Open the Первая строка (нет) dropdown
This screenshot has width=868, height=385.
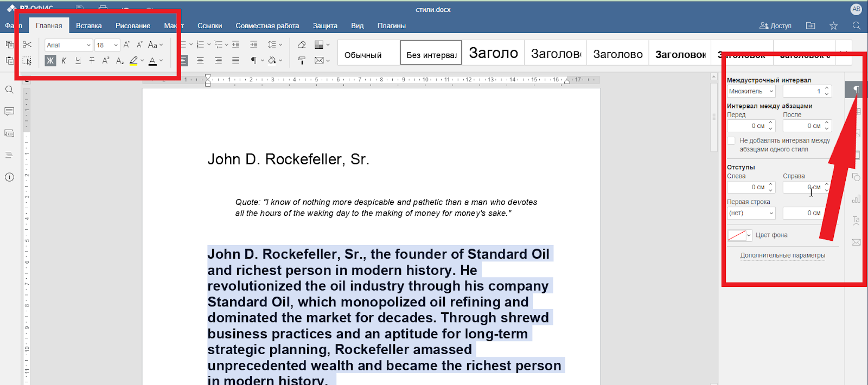pyautogui.click(x=751, y=213)
